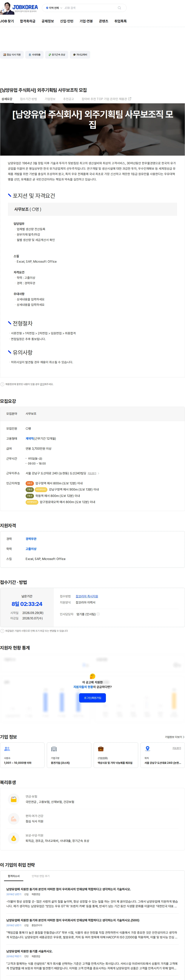This screenshot has width=185, height=980.
Task: Click the 수인분당선 badge for 압구정로데오역
Action: pyautogui.click(x=32, y=502)
